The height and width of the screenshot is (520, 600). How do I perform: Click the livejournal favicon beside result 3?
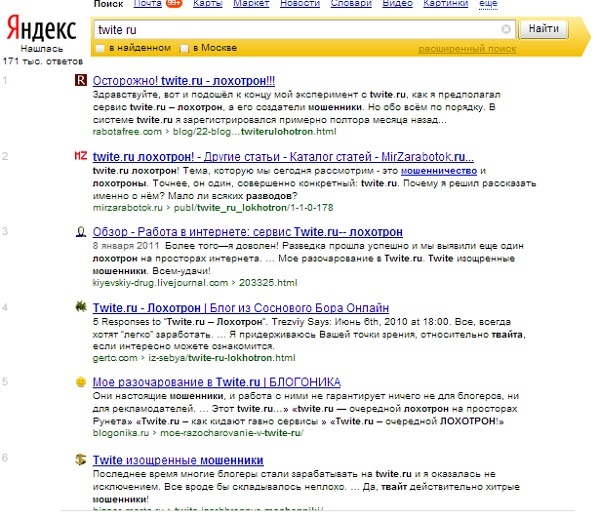click(81, 231)
